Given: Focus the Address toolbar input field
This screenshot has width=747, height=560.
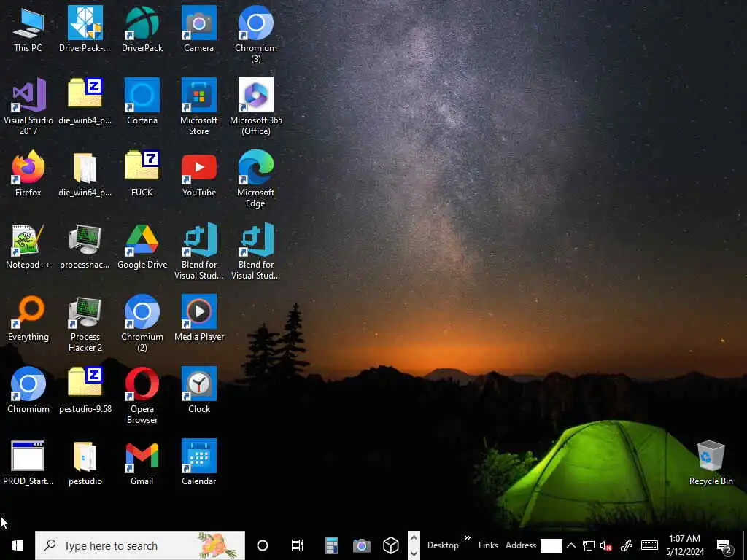Looking at the screenshot, I should [x=551, y=545].
